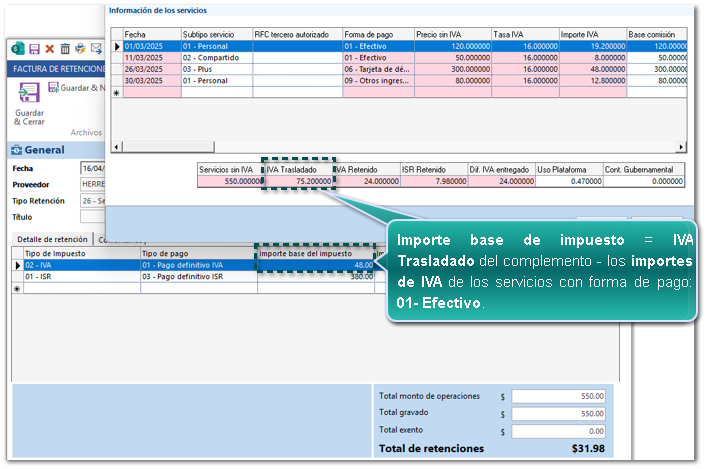Click the Fecha date field
709x469 pixels.
point(93,169)
